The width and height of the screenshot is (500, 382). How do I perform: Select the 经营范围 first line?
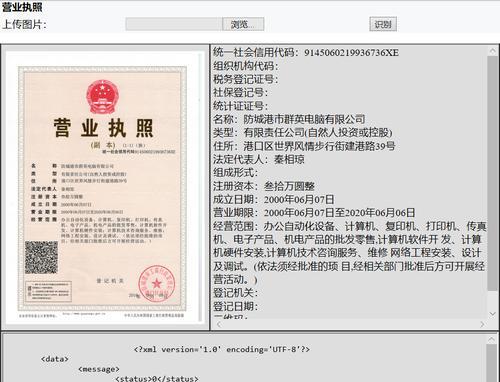point(350,226)
